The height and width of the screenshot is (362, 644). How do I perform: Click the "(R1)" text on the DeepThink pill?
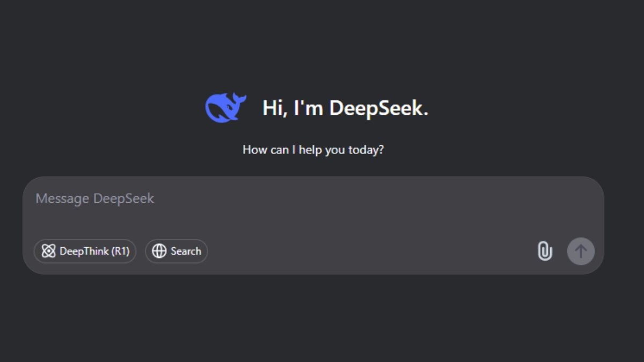pyautogui.click(x=120, y=251)
